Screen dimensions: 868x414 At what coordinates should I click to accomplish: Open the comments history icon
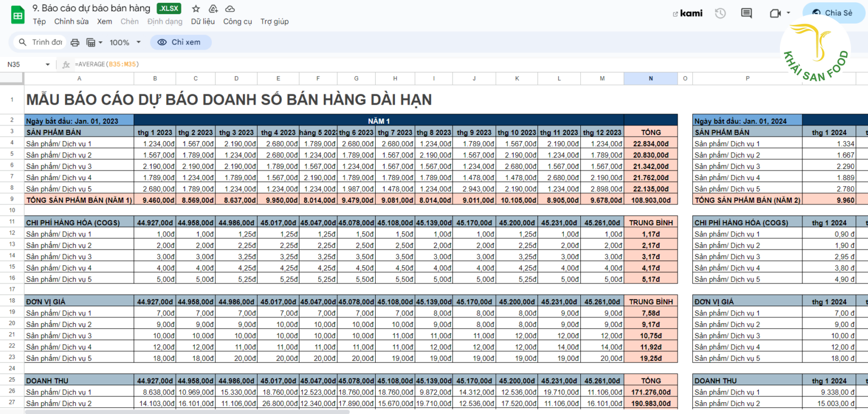click(747, 14)
